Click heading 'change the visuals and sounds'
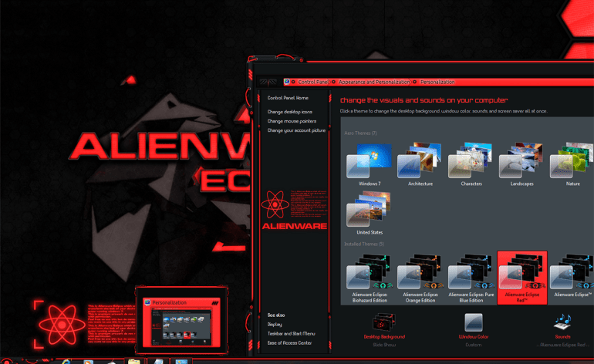 [x=424, y=100]
